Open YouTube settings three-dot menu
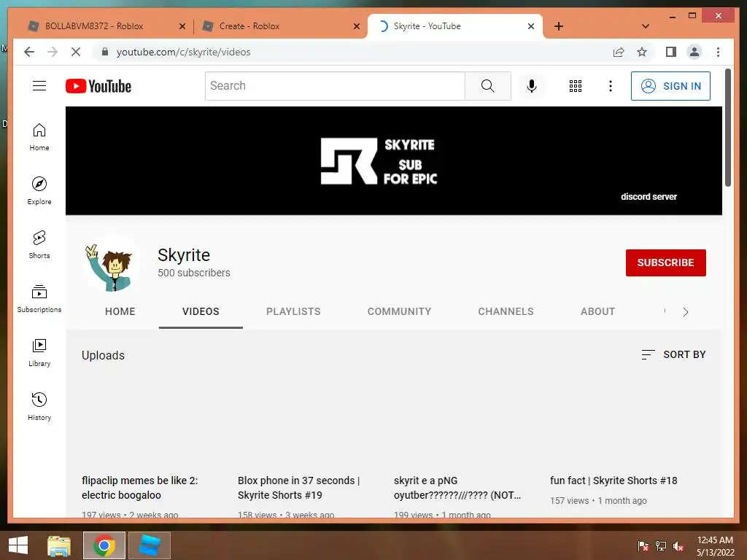 pos(611,86)
